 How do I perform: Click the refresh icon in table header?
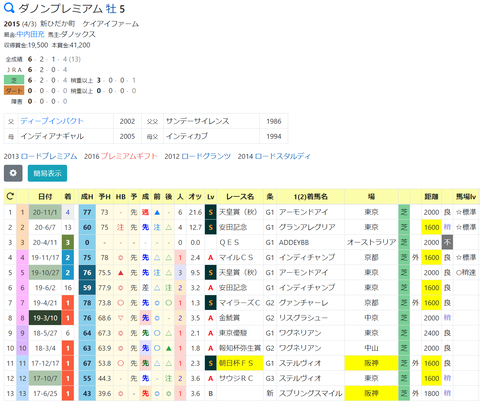click(x=10, y=196)
